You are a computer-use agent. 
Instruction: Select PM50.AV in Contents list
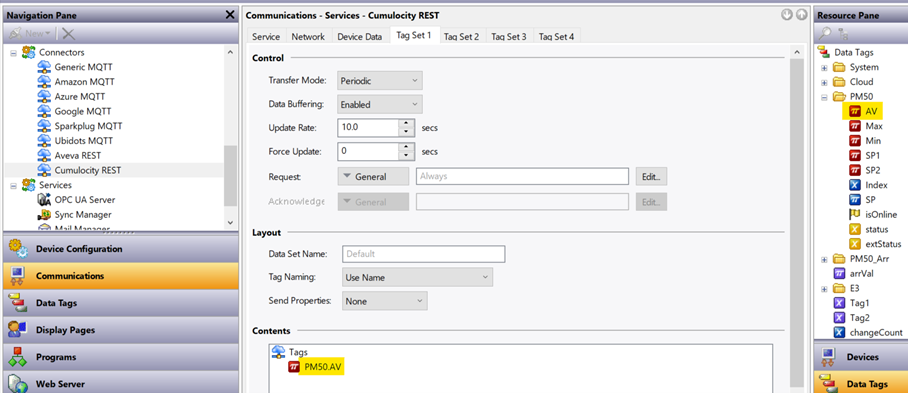[322, 366]
